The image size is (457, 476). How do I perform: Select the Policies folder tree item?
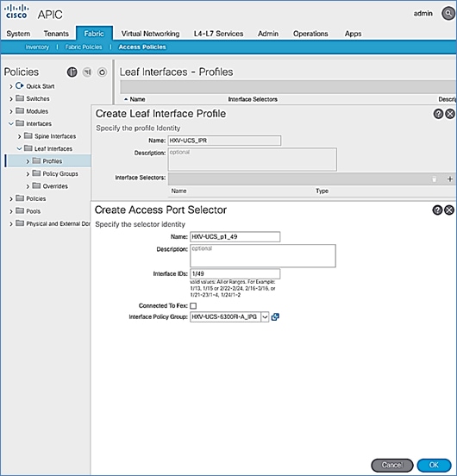(36, 198)
